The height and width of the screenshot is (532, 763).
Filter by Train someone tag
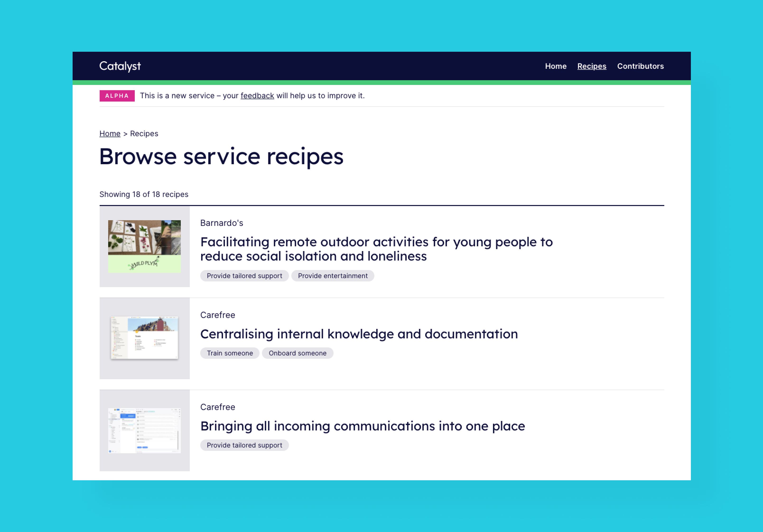230,353
